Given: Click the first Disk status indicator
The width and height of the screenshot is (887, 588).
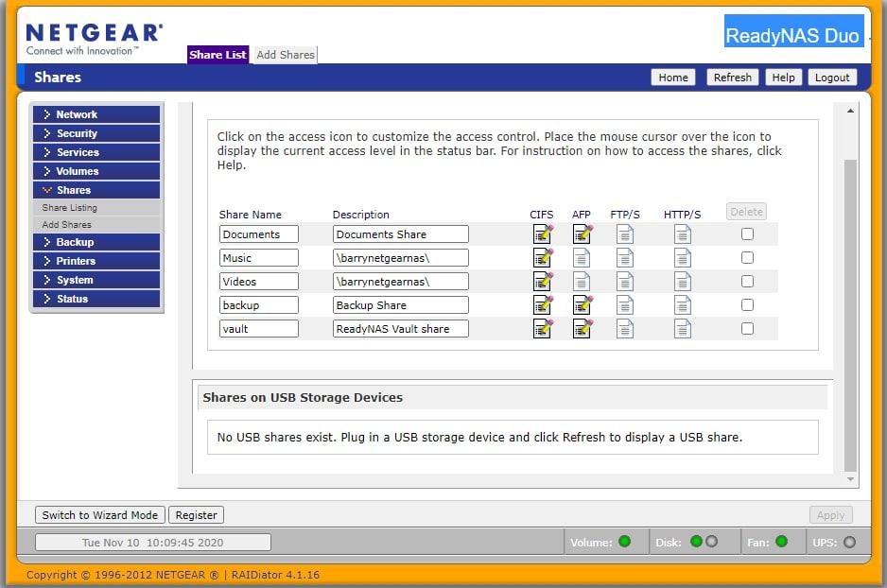Looking at the screenshot, I should tap(696, 542).
